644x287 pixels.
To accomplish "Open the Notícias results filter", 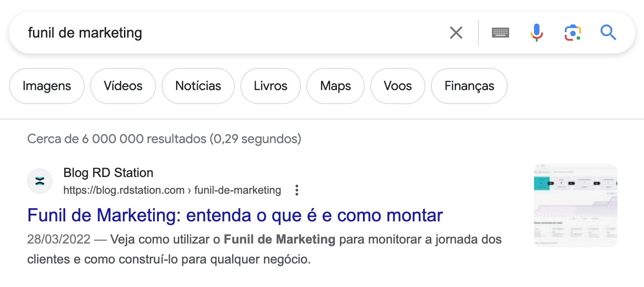I will (x=198, y=86).
